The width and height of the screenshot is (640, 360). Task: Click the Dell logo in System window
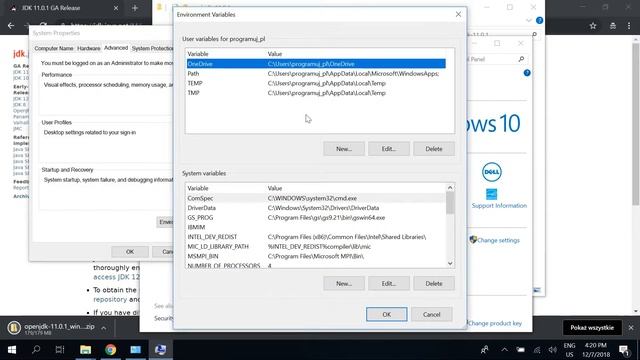click(491, 172)
